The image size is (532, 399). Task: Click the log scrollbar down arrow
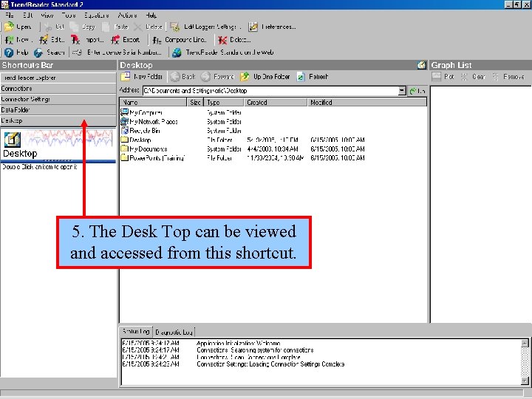[525, 381]
